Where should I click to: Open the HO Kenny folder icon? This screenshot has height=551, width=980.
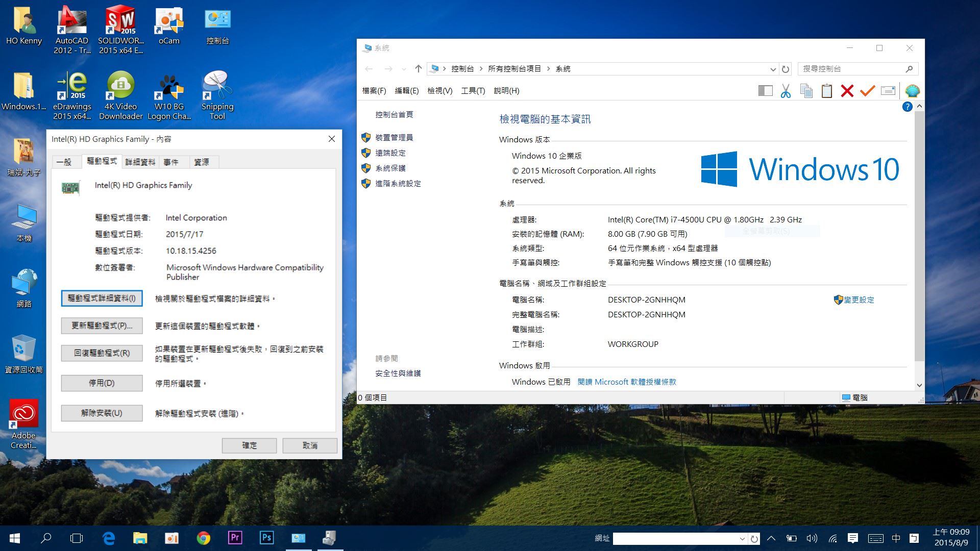pos(24,26)
